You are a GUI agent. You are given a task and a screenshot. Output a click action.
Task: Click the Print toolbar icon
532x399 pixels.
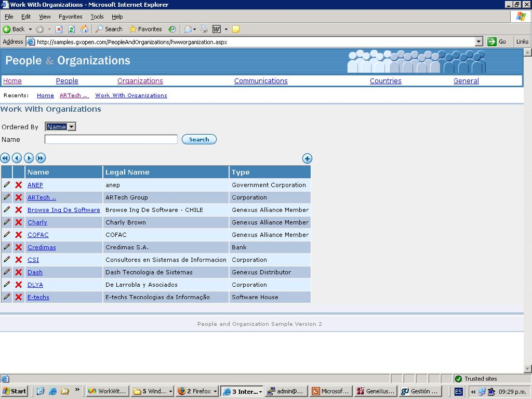point(204,29)
